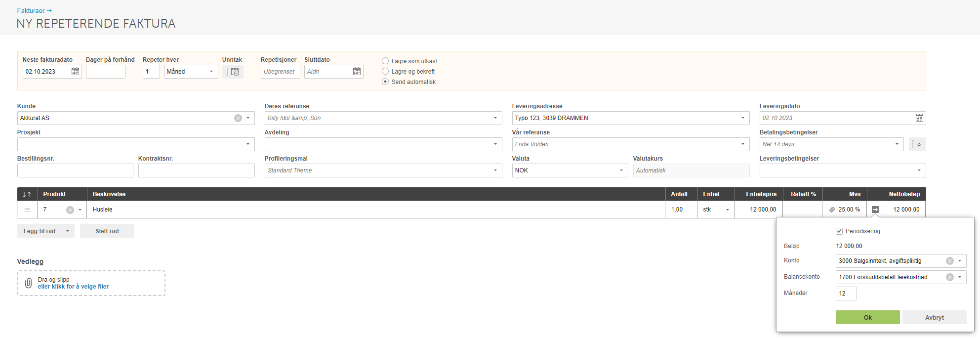Click Legg til rad button
This screenshot has height=338, width=980.
click(x=39, y=231)
